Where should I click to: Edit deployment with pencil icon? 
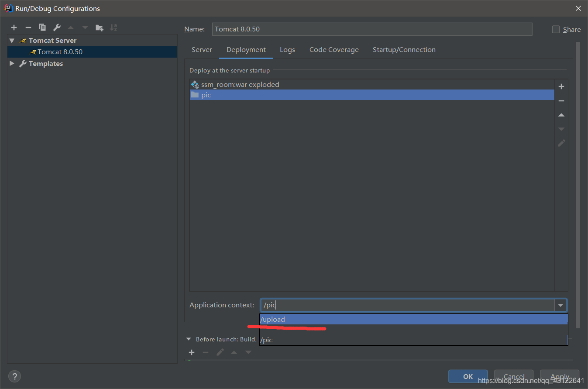click(561, 143)
